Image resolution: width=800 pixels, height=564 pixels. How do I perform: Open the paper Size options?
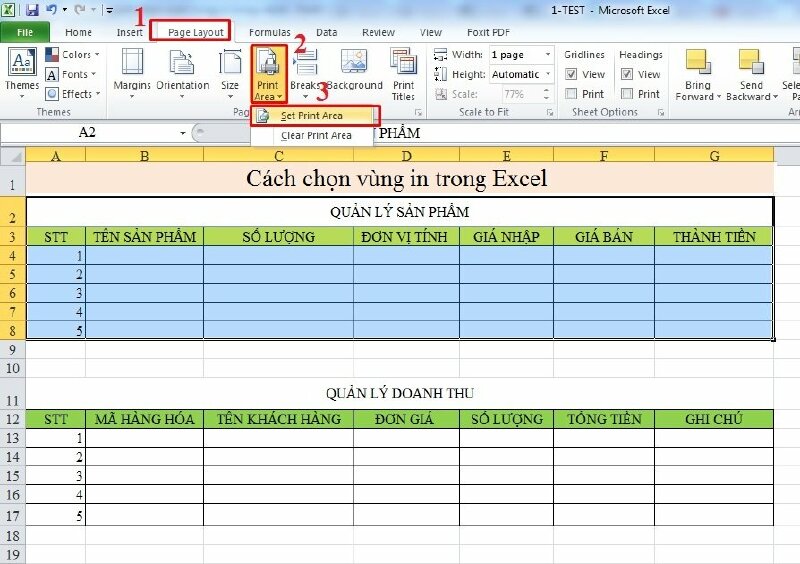[x=230, y=73]
